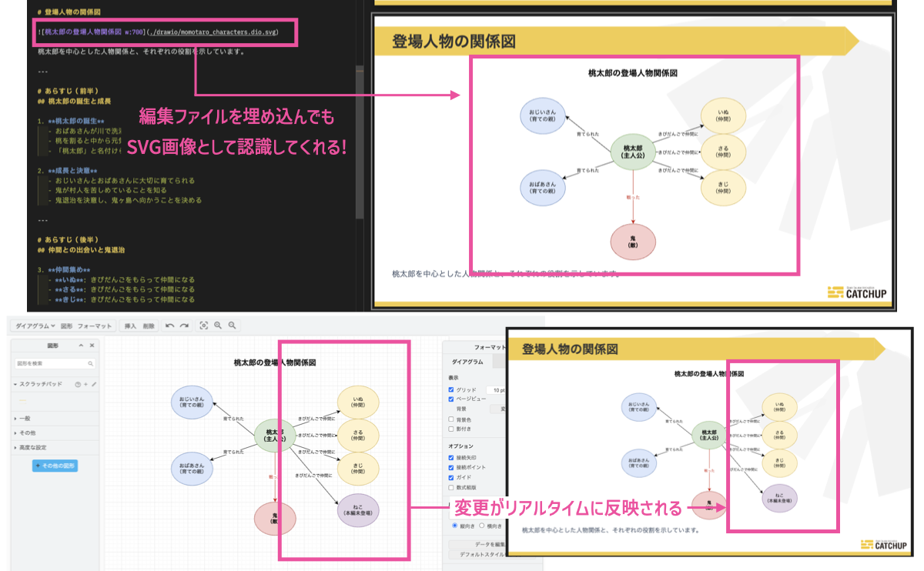Click the redo arrow in the toolbar
924x571 pixels.
point(184,326)
